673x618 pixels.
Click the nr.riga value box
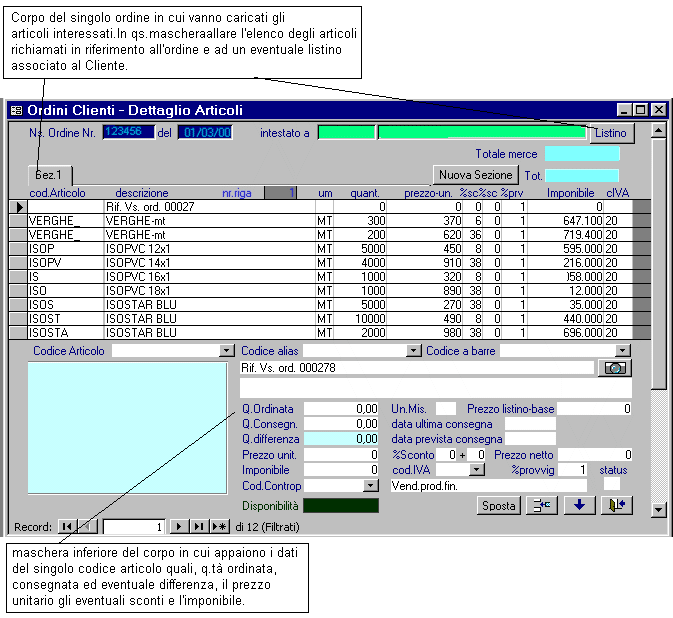tap(280, 193)
